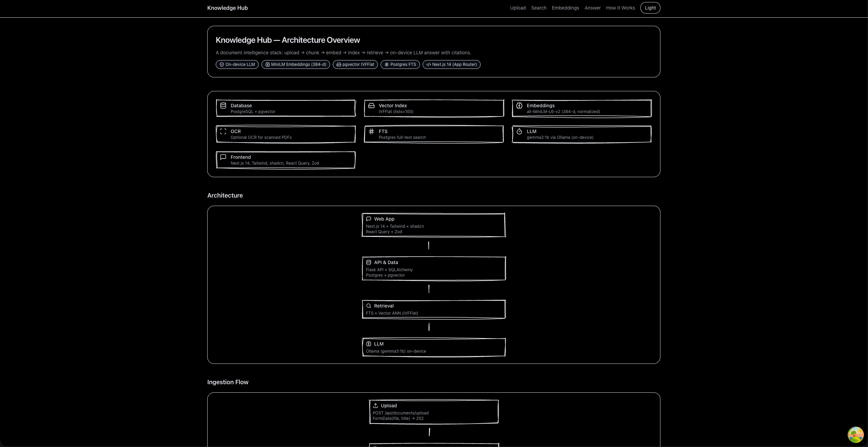Click the shield icon in On-device LLM badge
This screenshot has width=868, height=447.
tap(222, 64)
